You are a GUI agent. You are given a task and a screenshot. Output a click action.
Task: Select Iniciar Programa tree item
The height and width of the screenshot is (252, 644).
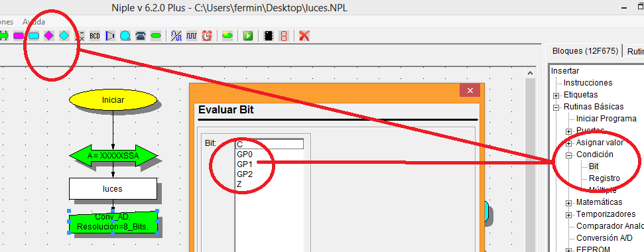tap(606, 119)
